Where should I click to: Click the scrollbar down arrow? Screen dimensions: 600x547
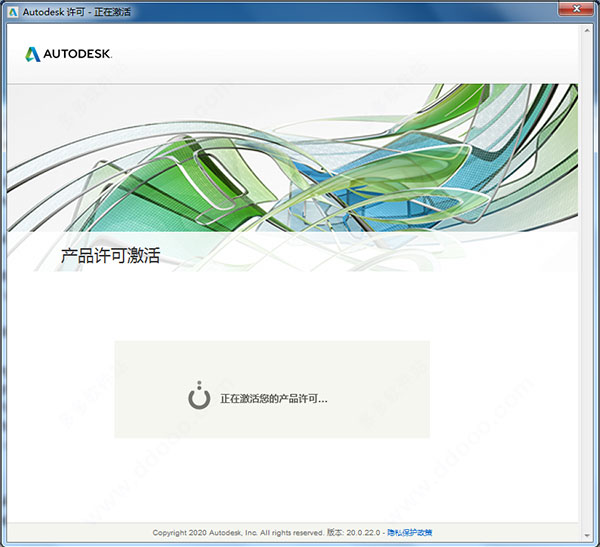pos(587,536)
